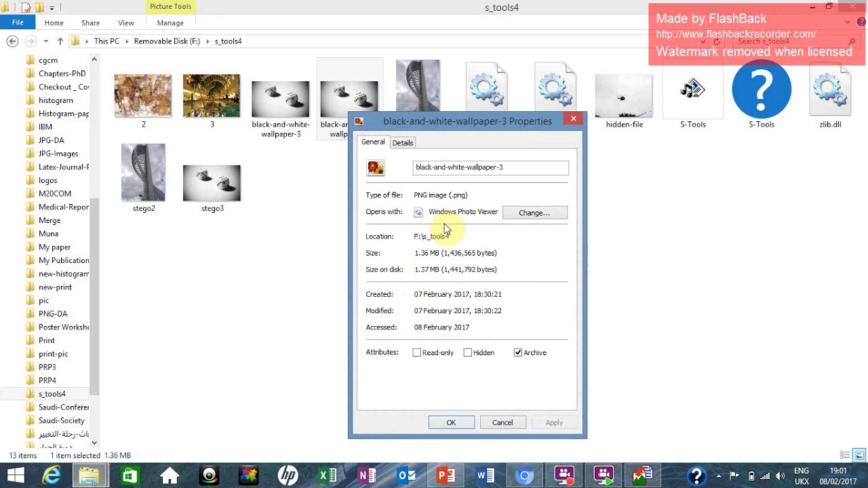The image size is (868, 488).
Task: Open the puzzle-piece app on the taskbar
Action: [248, 476]
